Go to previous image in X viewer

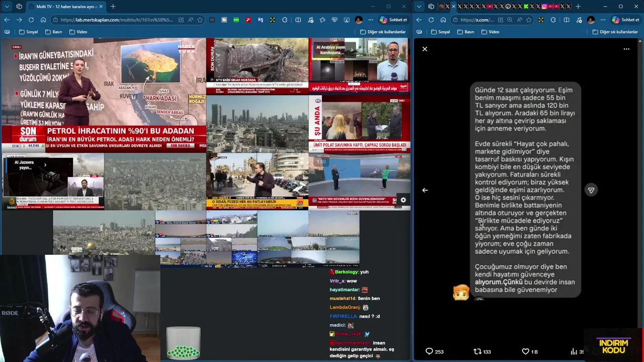click(425, 190)
